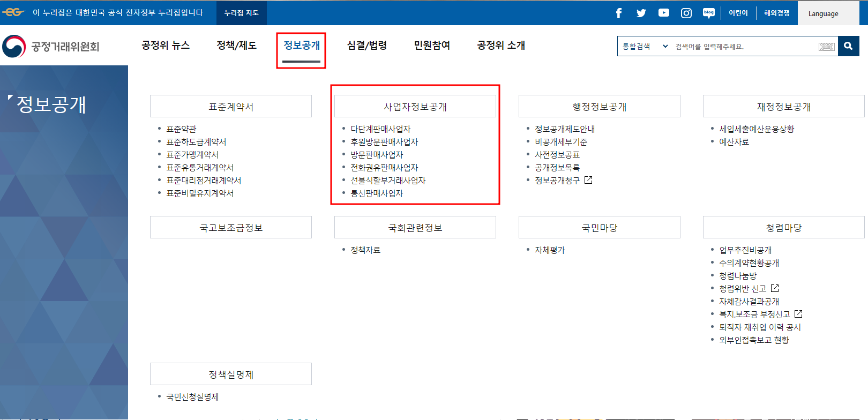Click the 표준비밀유지계약서 link
The image size is (868, 420).
200,193
